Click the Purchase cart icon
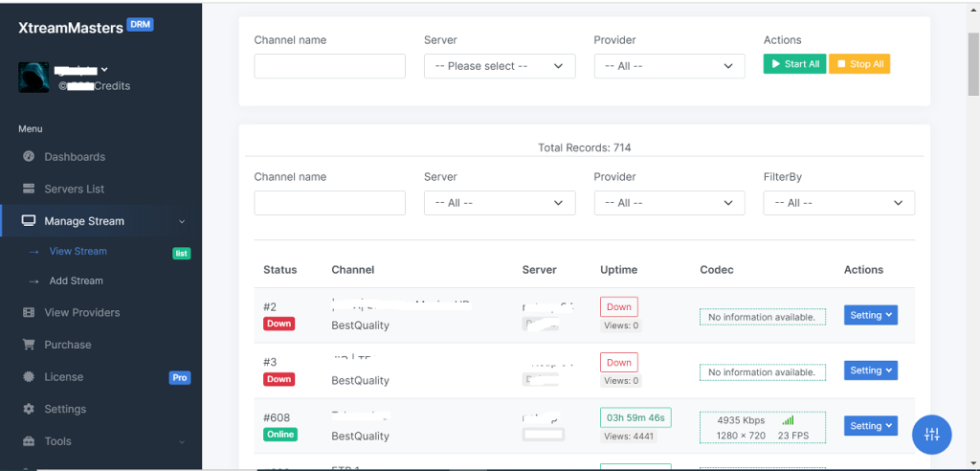980x471 pixels. pos(29,345)
